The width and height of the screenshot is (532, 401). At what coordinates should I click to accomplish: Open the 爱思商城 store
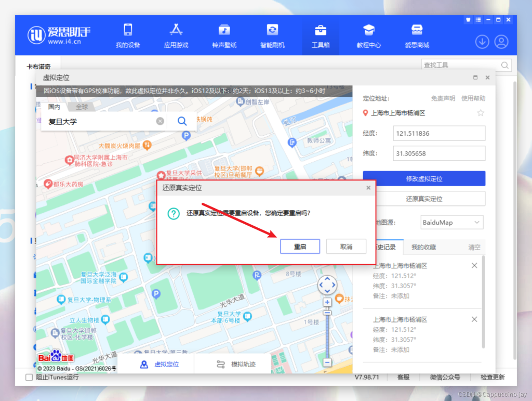pyautogui.click(x=417, y=36)
